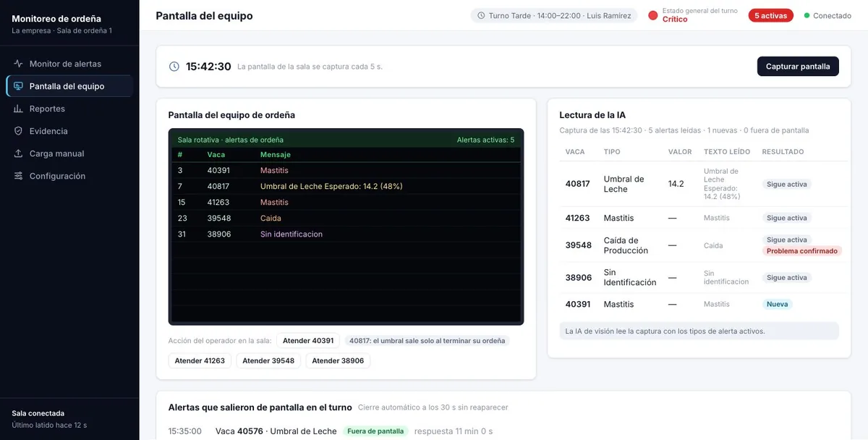Click the Umbral de Leche Esperado: 14.2 (48%) message
The height and width of the screenshot is (440, 868).
click(331, 186)
